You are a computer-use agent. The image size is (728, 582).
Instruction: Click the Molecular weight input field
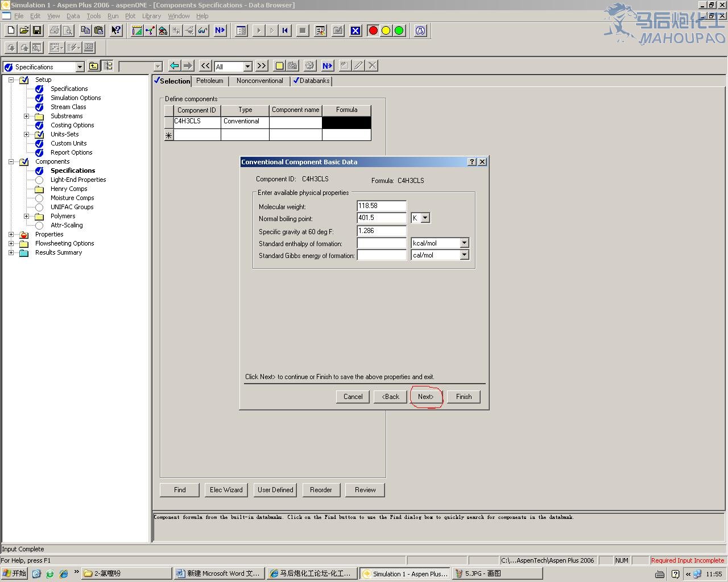381,206
